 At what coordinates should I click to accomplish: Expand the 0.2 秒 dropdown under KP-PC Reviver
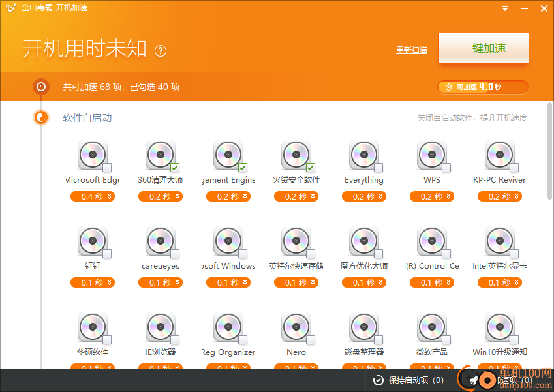500,196
